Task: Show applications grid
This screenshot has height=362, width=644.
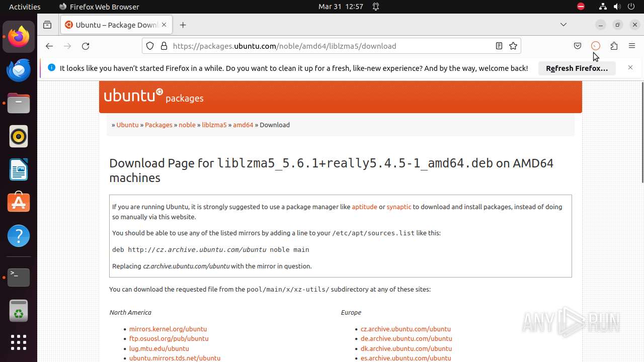Action: pos(19,342)
